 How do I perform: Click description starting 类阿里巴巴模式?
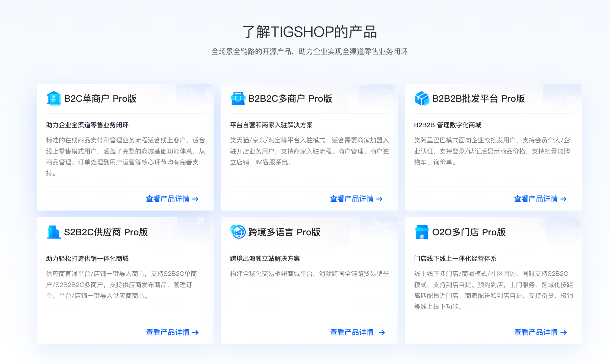[x=492, y=151]
